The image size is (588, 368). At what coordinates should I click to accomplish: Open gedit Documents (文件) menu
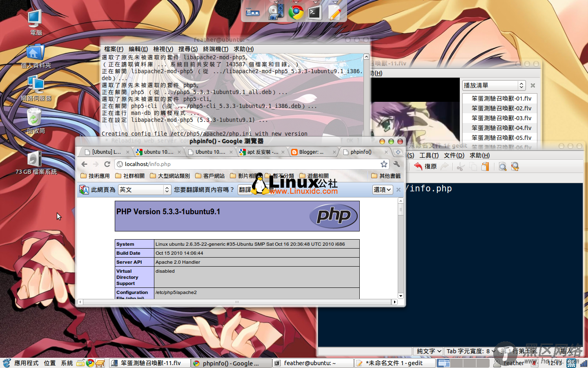454,155
